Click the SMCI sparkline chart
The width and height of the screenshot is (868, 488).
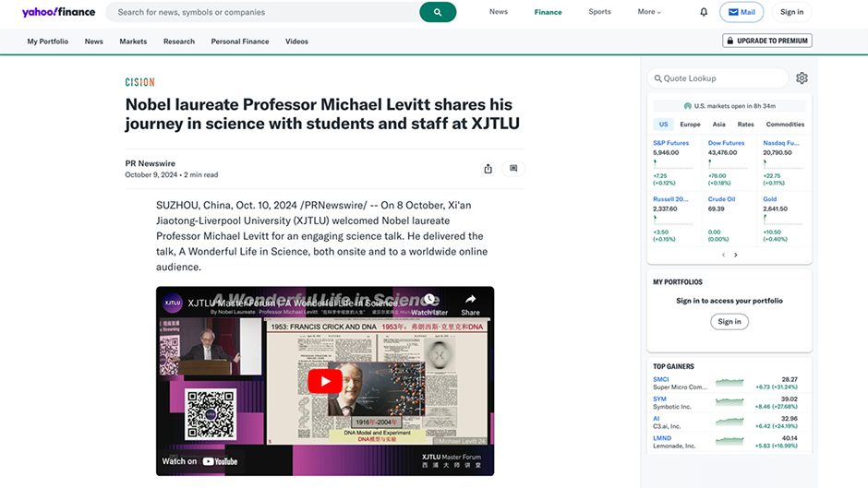[x=729, y=382]
